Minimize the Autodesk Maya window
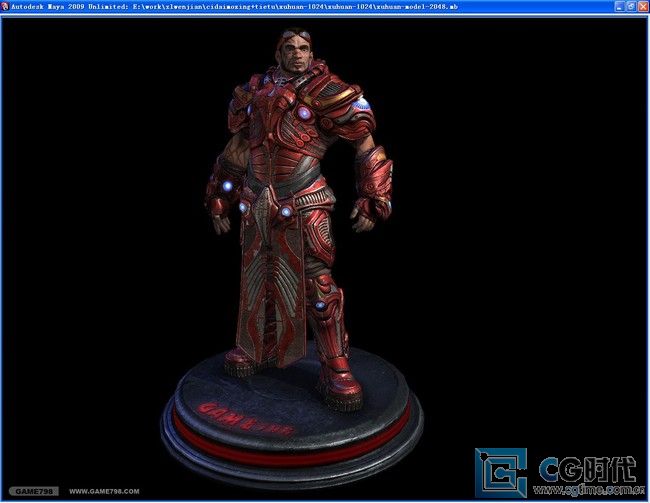 point(619,6)
